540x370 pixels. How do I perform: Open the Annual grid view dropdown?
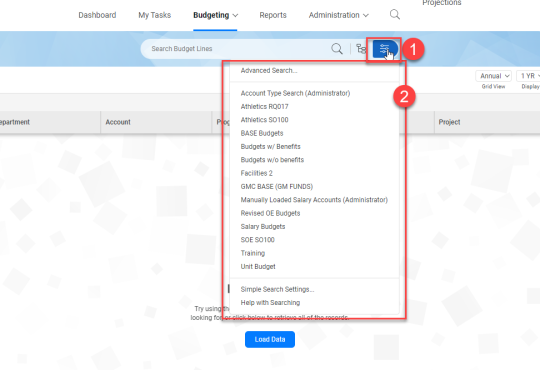pos(494,76)
